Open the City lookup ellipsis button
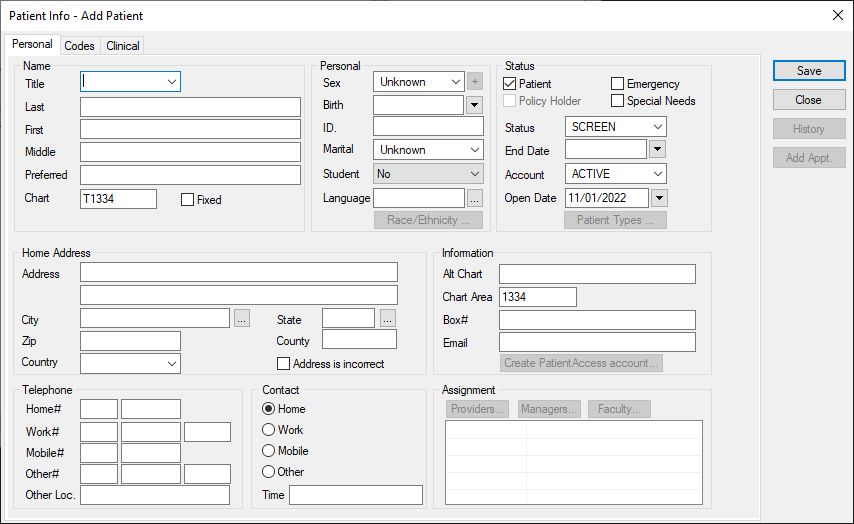Image resolution: width=854 pixels, height=524 pixels. pyautogui.click(x=241, y=318)
